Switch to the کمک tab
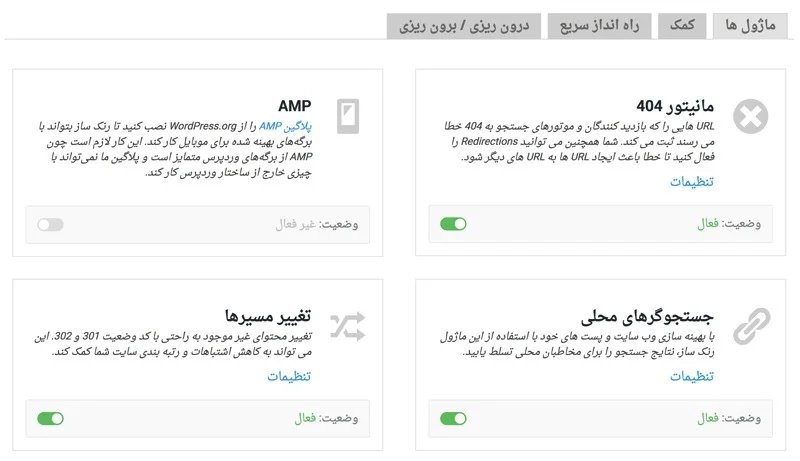800x461 pixels. [x=682, y=26]
